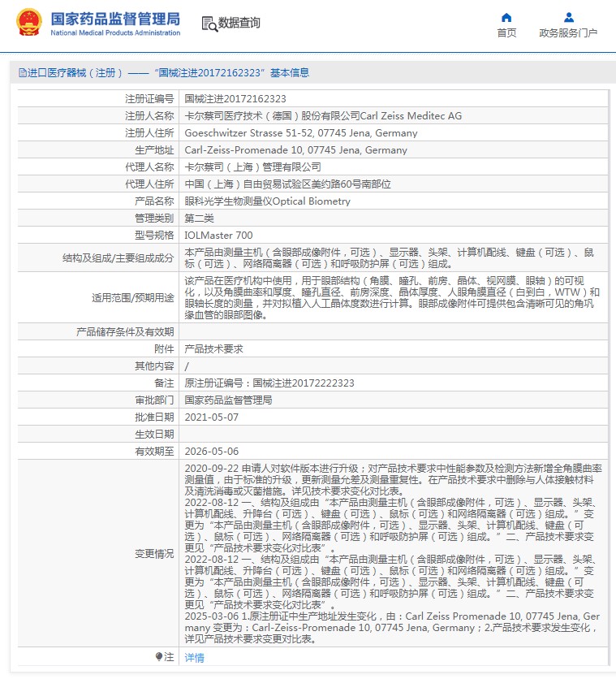Click the 型号规格 label
Screen dimensions: 616x679
[x=154, y=236]
